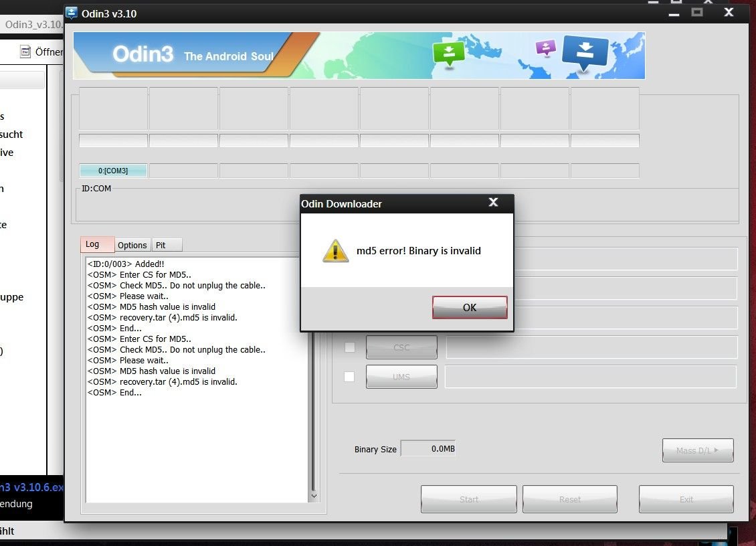Click the Öffnen icon in the background window
Image resolution: width=756 pixels, height=546 pixels.
pyautogui.click(x=25, y=52)
